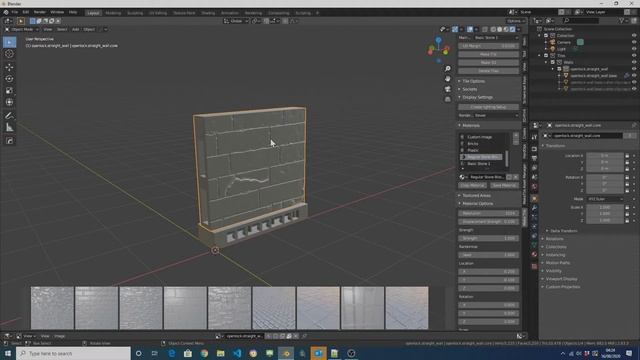Expand the Viewport Display section

[560, 279]
